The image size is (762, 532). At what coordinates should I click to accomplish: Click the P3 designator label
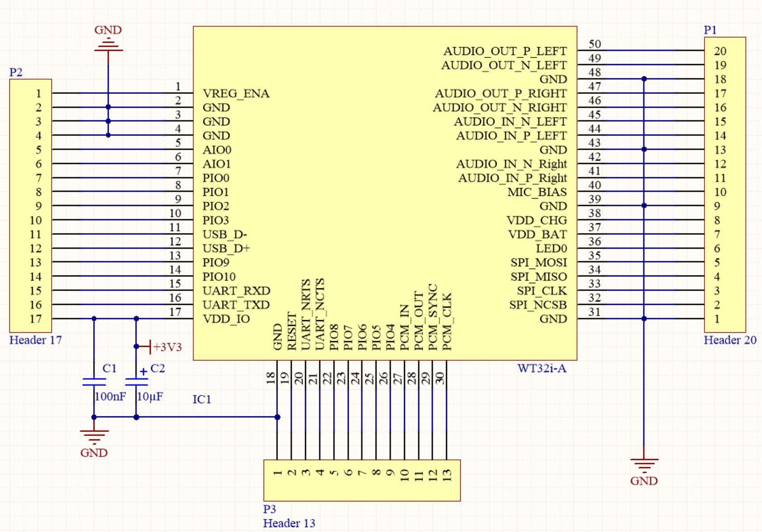pyautogui.click(x=270, y=509)
